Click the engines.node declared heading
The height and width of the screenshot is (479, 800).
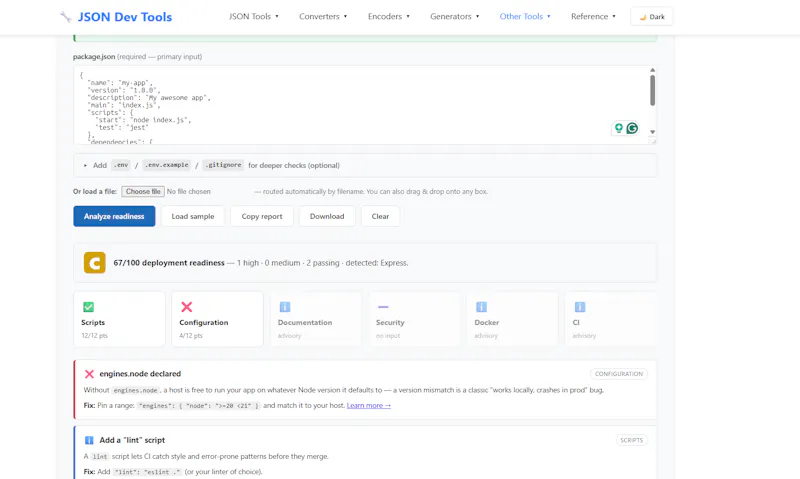[x=140, y=374]
